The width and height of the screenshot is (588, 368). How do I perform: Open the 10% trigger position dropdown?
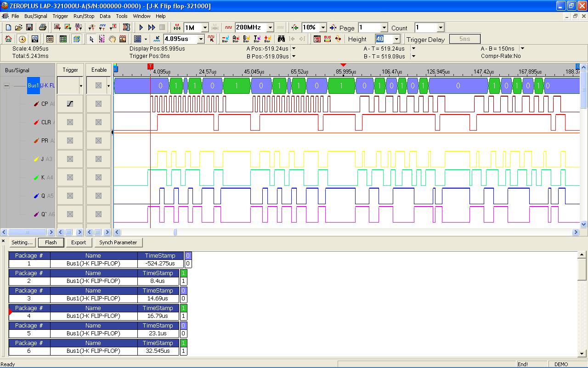point(323,28)
